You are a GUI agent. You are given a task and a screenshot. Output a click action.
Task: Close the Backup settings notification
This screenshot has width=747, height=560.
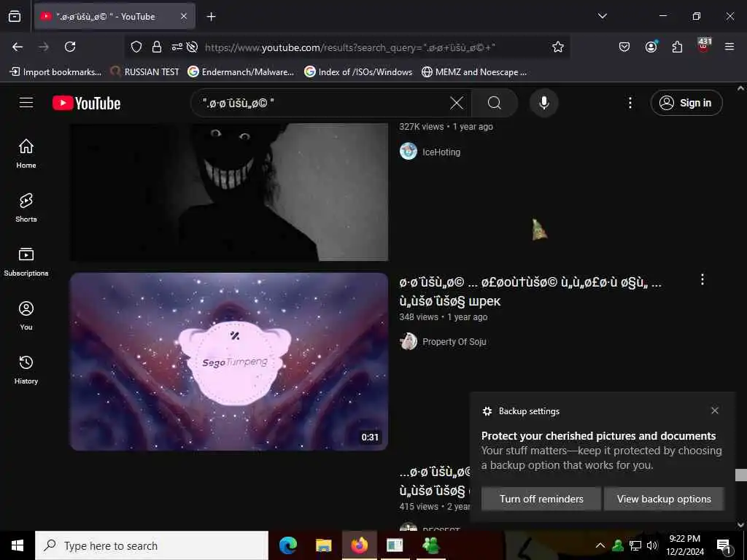pyautogui.click(x=715, y=411)
